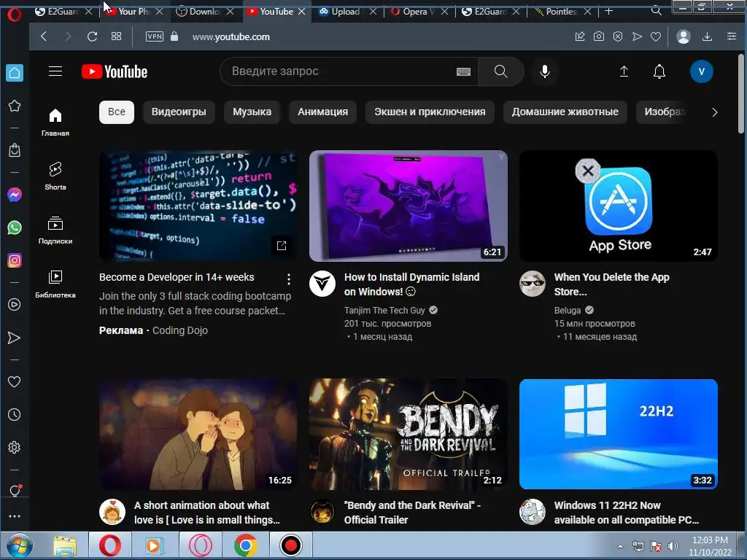
Task: Open the 'Beluga' channel link
Action: [x=568, y=311]
